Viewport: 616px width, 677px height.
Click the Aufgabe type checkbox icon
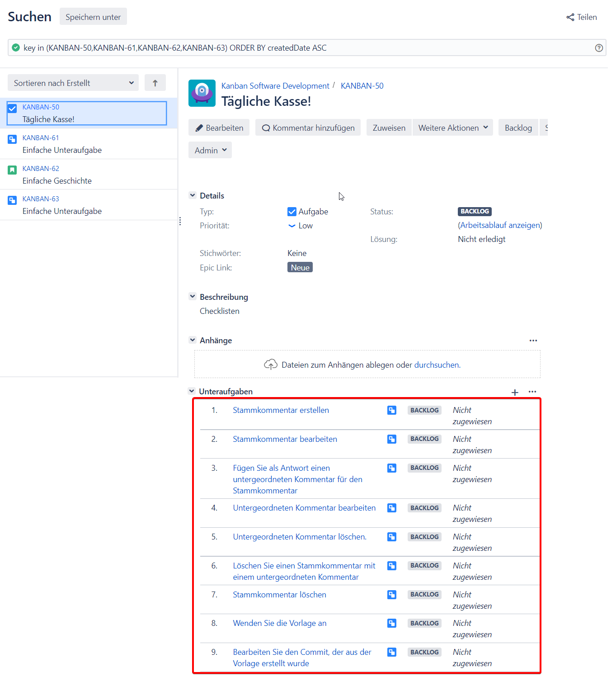292,212
